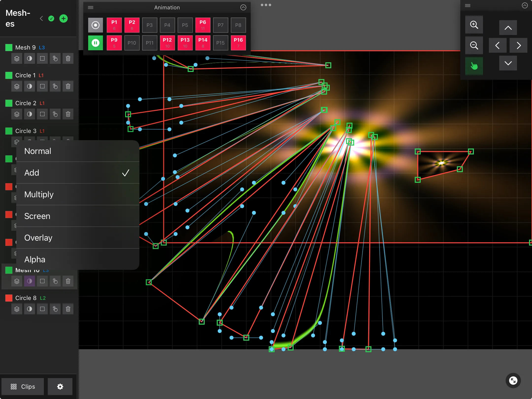Click Mesh 10 touch edit icon

(x=55, y=281)
